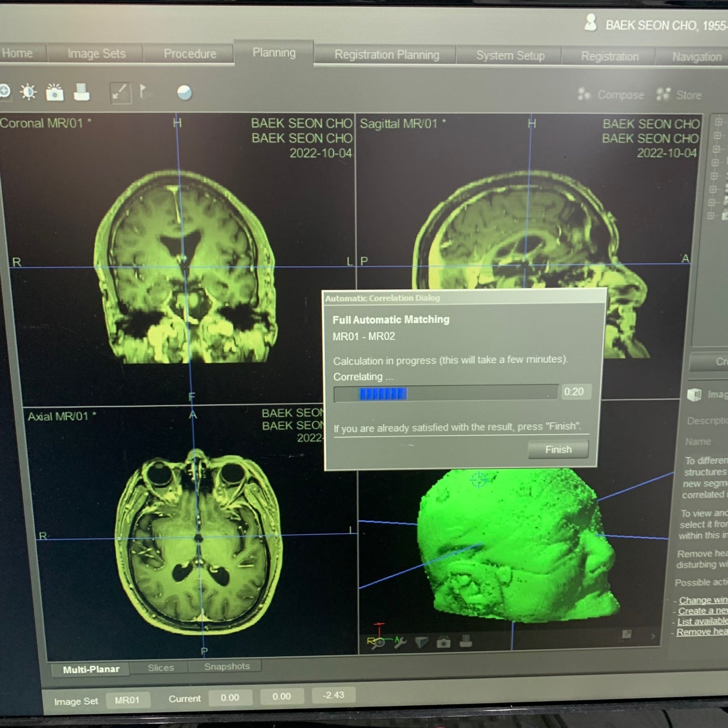Image resolution: width=728 pixels, height=728 pixels.
Task: Select the diagonal arrow measurement tool
Action: [x=120, y=93]
